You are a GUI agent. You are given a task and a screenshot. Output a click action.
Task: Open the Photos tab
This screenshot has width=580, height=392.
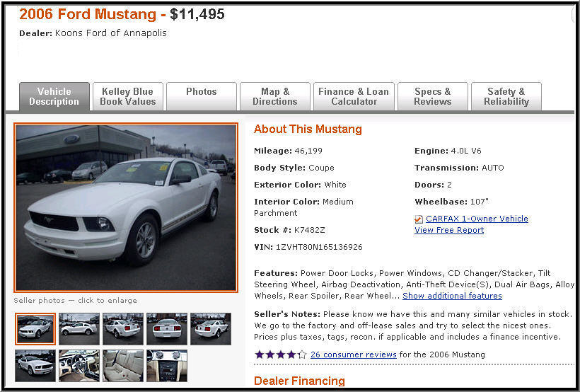(x=201, y=96)
